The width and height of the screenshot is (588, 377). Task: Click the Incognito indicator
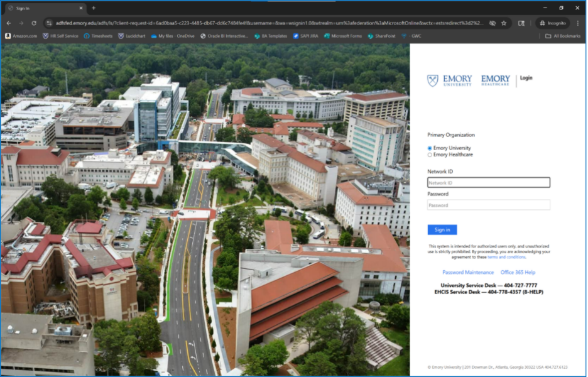tap(552, 23)
